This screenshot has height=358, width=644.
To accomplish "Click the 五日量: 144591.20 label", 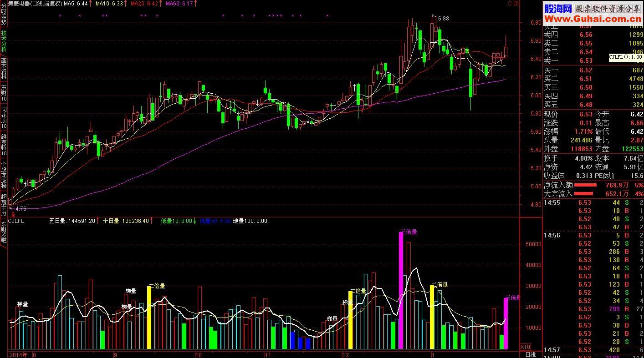I will point(72,221).
